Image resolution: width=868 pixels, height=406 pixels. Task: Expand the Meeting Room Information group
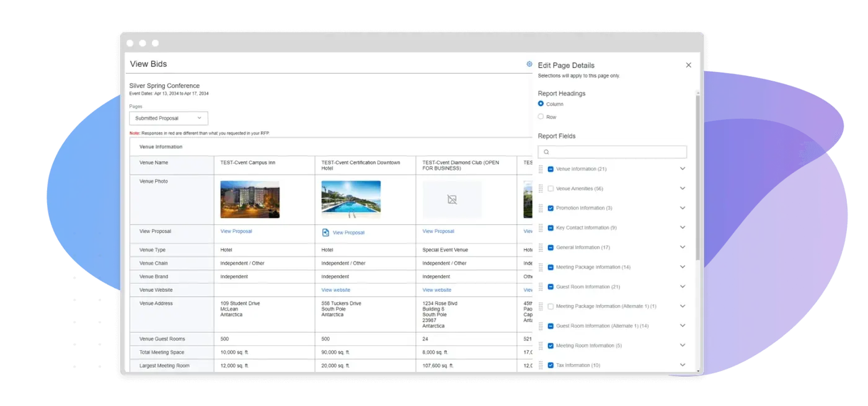pyautogui.click(x=683, y=345)
